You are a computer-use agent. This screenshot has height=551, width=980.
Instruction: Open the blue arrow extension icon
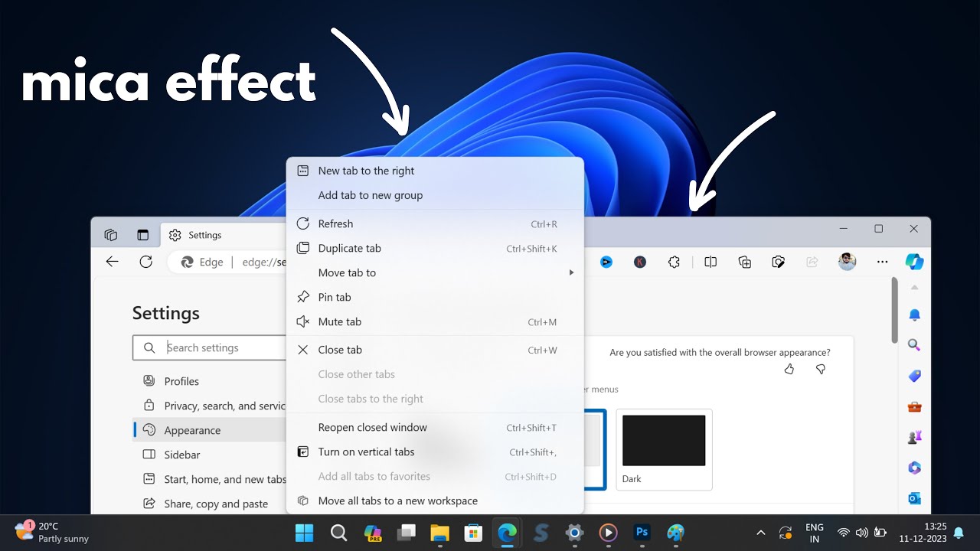606,262
